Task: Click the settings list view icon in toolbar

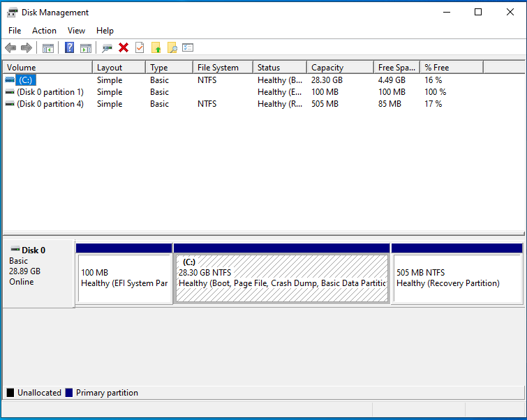Action: pyautogui.click(x=188, y=47)
